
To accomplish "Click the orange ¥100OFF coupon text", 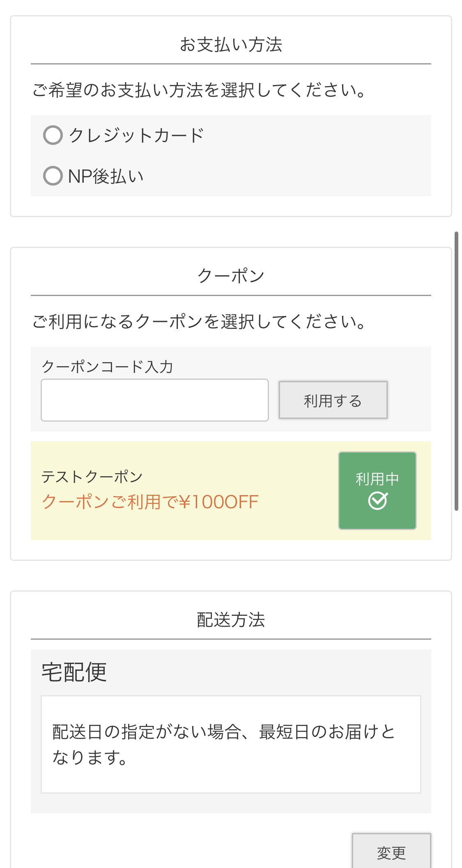I will pos(150,502).
